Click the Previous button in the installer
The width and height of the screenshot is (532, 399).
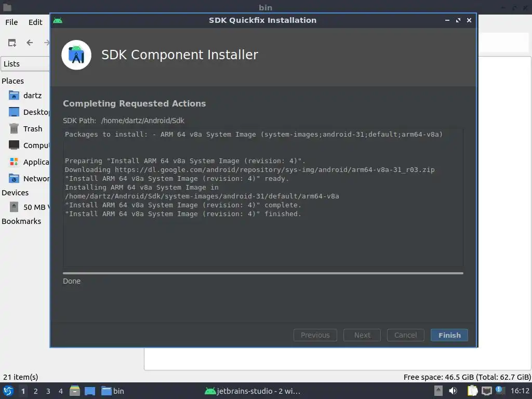coord(315,335)
